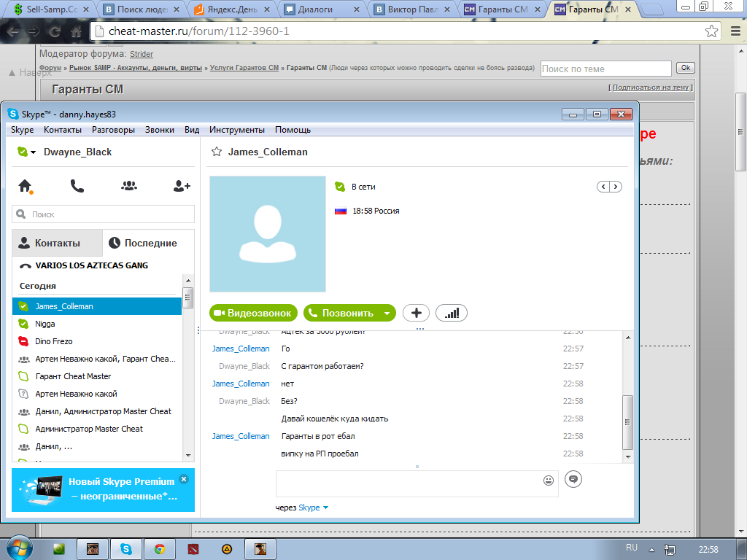The width and height of the screenshot is (747, 560).
Task: Open the phone dial pad icon
Action: [77, 186]
